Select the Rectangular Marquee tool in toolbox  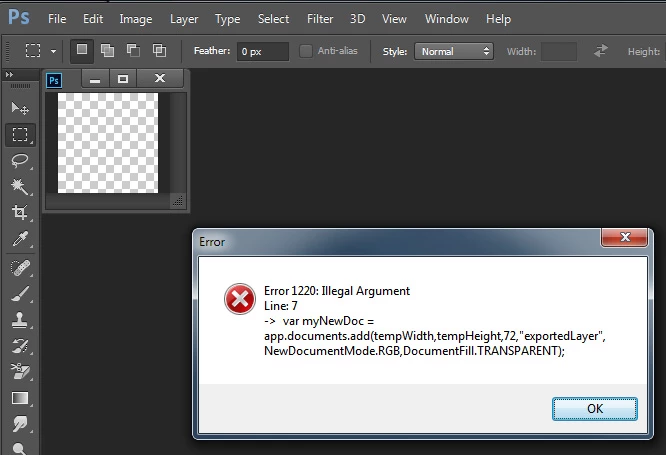(20, 135)
